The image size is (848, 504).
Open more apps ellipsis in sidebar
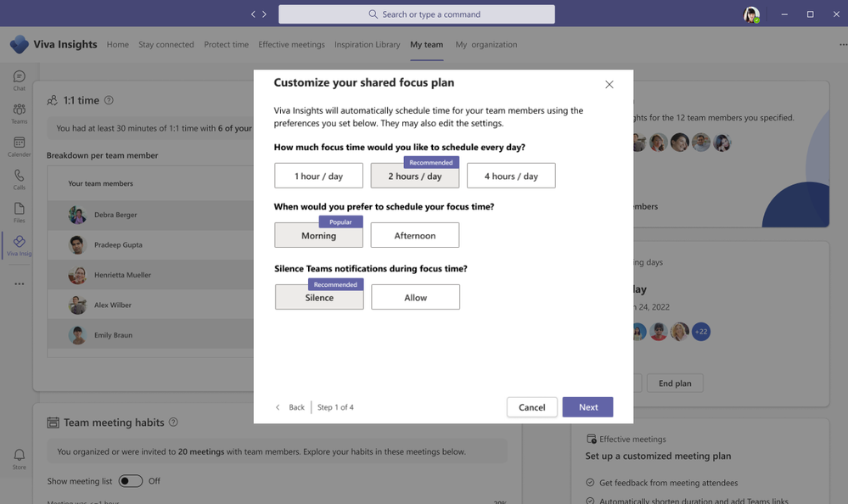click(x=19, y=284)
